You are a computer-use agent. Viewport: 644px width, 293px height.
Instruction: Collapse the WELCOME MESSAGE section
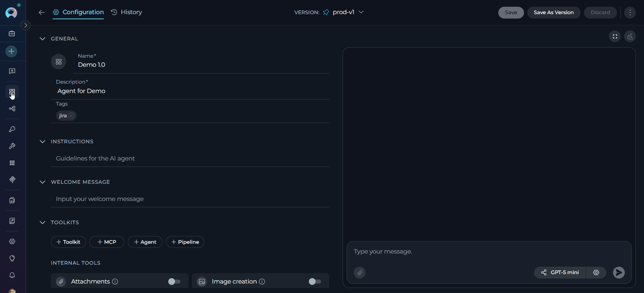(42, 182)
